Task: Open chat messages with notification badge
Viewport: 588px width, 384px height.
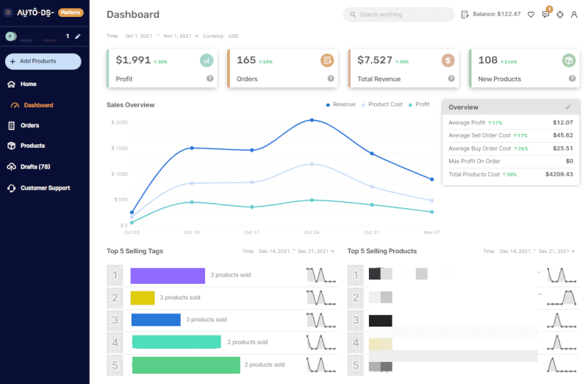Action: 545,15
